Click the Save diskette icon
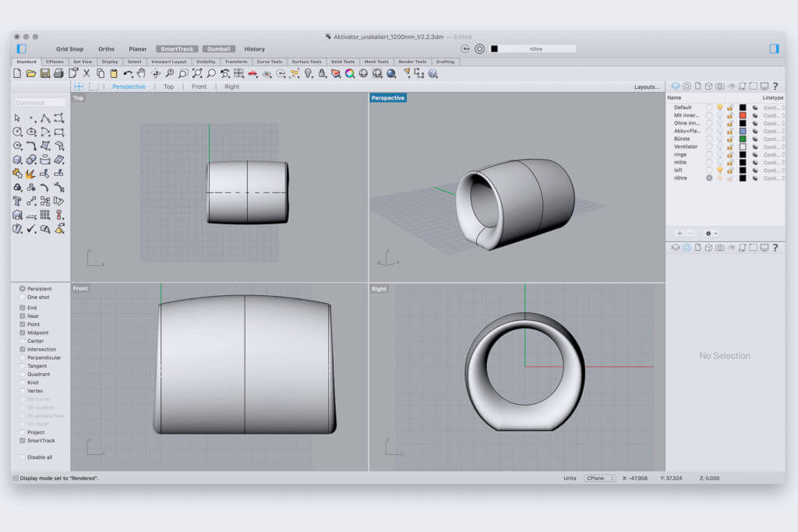 (44, 74)
